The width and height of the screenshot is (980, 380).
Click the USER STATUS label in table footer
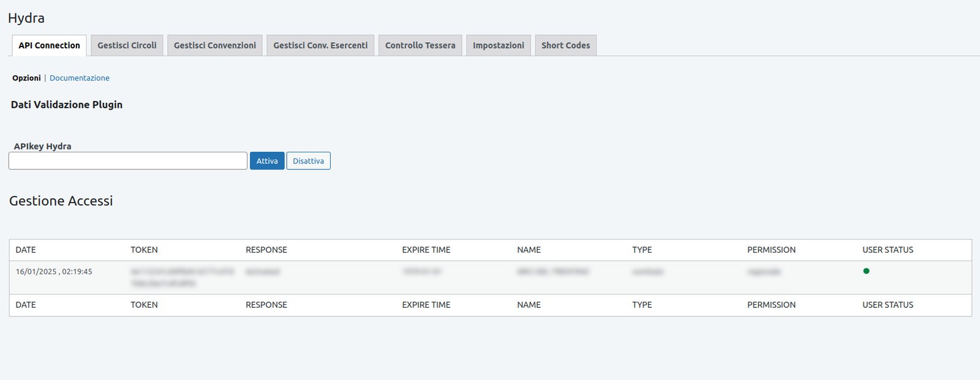[x=888, y=305]
